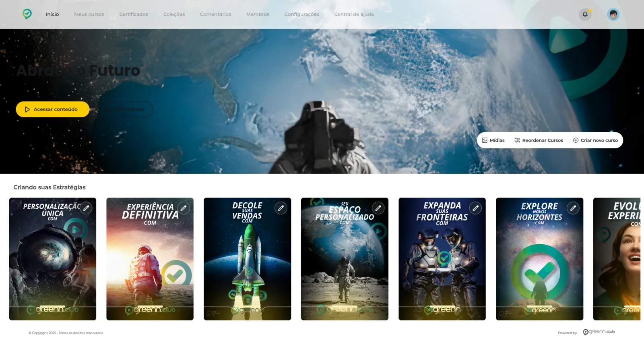Open the Mídias button
644x339 pixels.
click(493, 140)
